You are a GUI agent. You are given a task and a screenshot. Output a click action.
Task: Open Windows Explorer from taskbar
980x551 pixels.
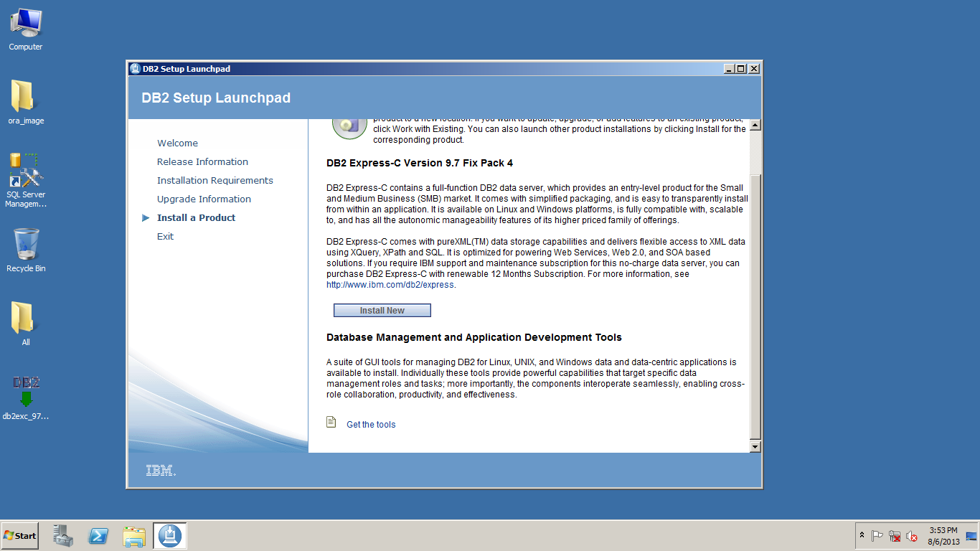tap(134, 536)
